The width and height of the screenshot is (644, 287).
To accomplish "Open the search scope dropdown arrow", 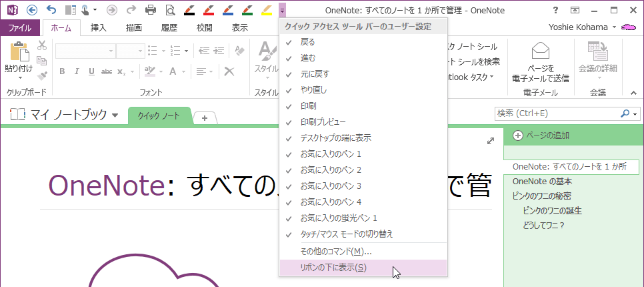I will [636, 114].
